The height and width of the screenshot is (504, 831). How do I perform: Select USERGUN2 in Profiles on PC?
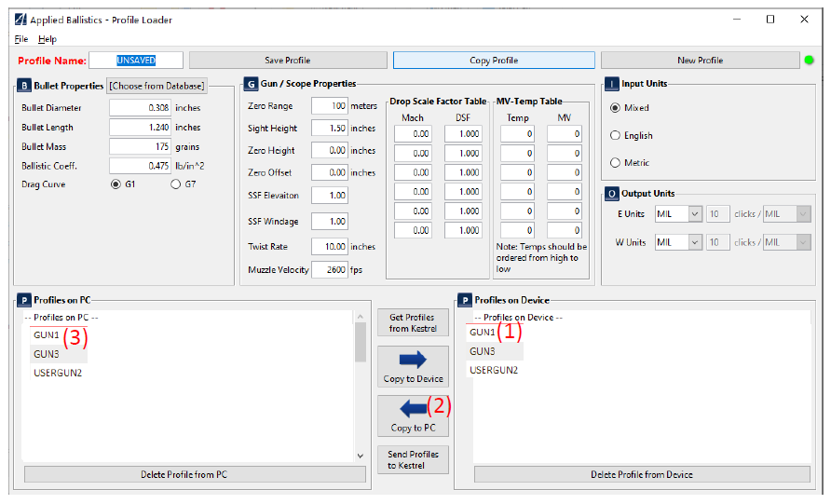click(x=58, y=373)
